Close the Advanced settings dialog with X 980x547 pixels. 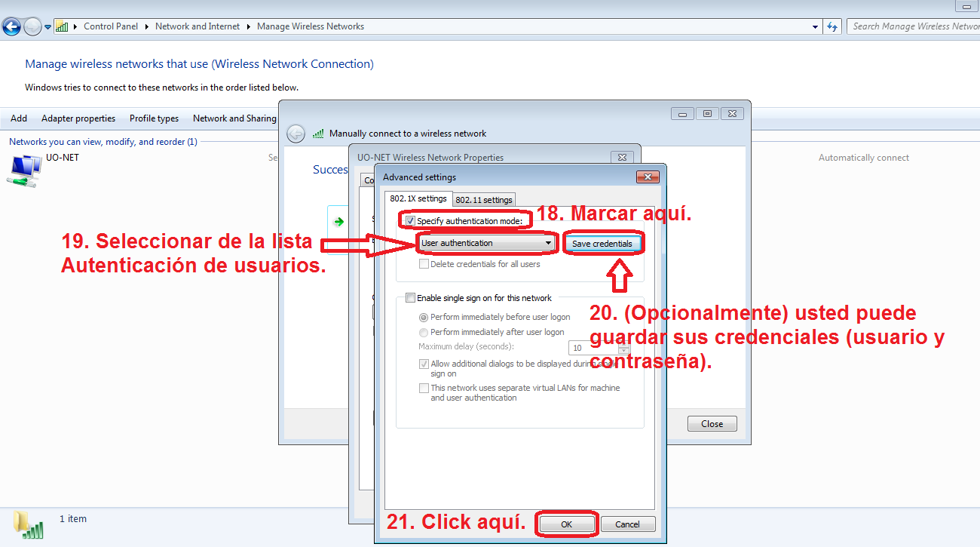pyautogui.click(x=648, y=177)
